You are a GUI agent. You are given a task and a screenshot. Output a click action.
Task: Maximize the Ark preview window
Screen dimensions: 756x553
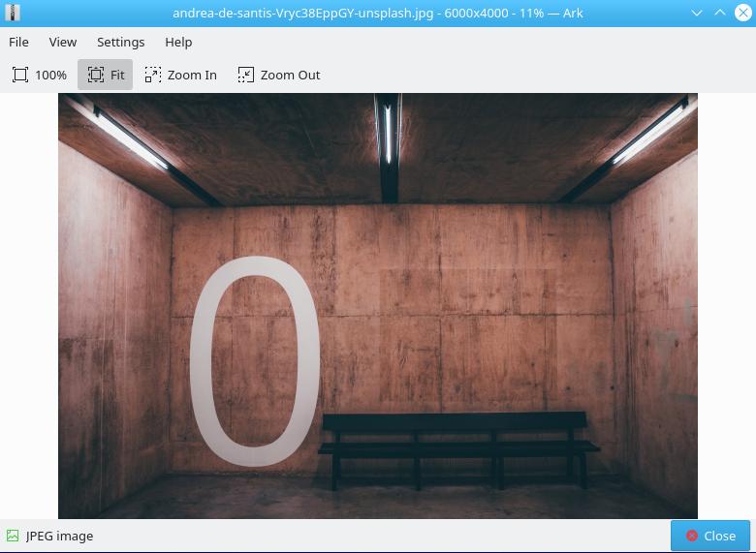(x=720, y=14)
